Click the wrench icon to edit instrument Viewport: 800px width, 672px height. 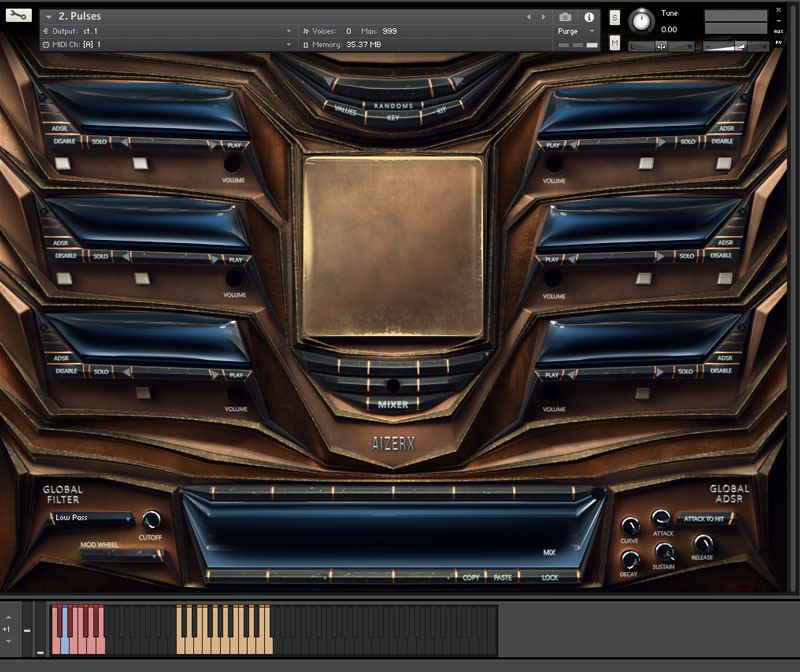click(x=19, y=15)
